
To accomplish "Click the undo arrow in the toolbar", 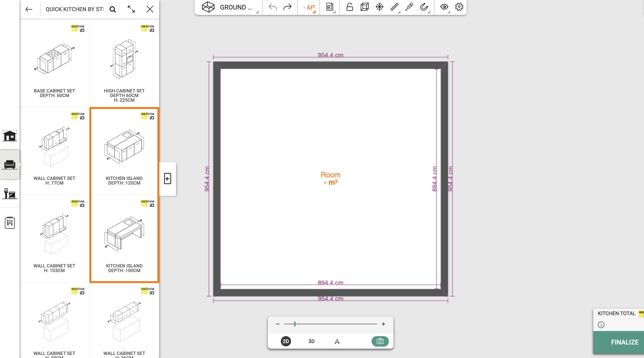I will click(x=273, y=7).
